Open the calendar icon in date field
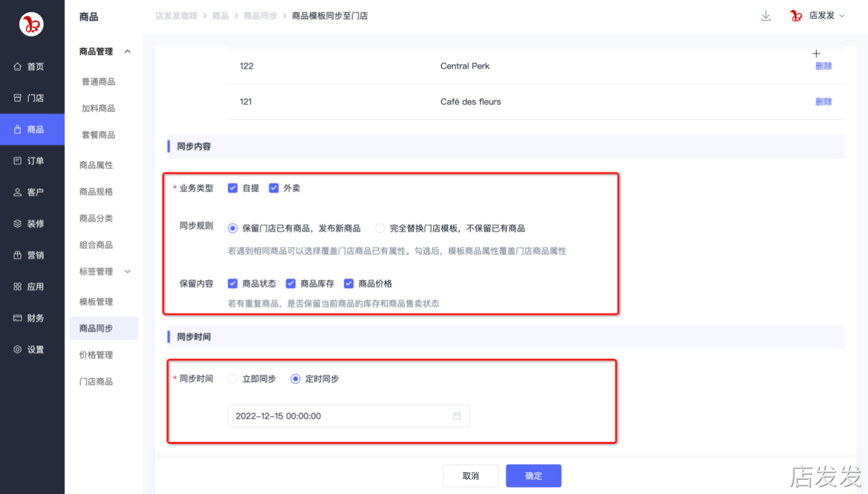868x494 pixels. pyautogui.click(x=457, y=416)
